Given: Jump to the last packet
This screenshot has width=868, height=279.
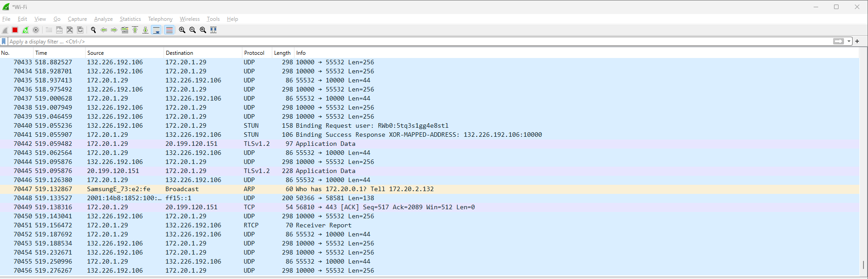Looking at the screenshot, I should pyautogui.click(x=145, y=30).
